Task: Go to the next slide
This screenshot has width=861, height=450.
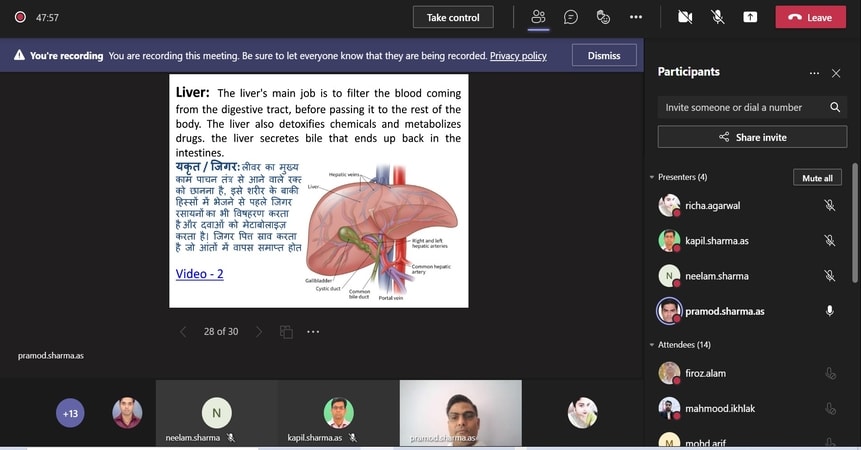Action: pos(259,332)
